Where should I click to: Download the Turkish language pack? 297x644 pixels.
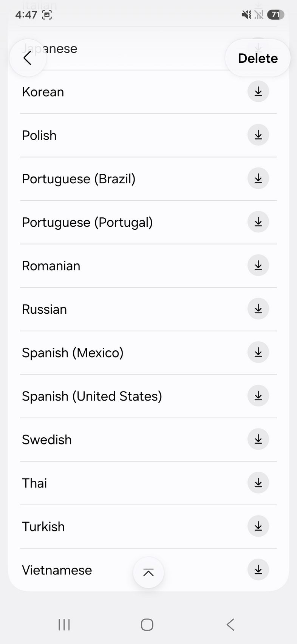coord(258,526)
